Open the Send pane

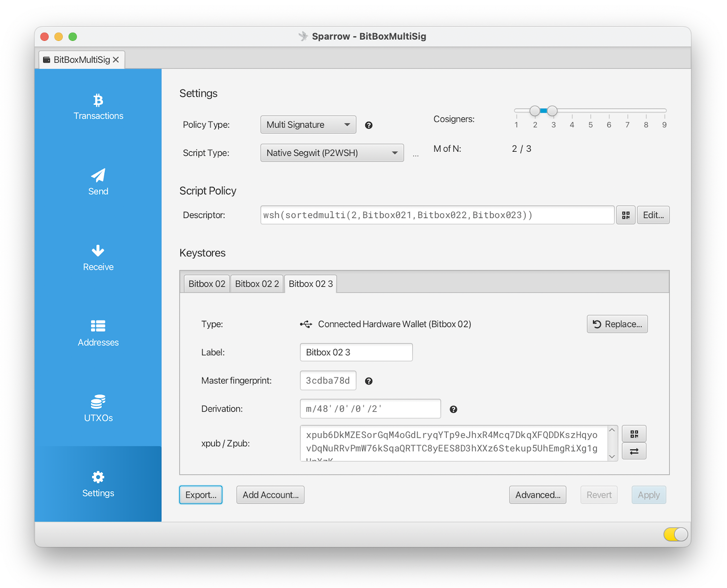pyautogui.click(x=98, y=182)
